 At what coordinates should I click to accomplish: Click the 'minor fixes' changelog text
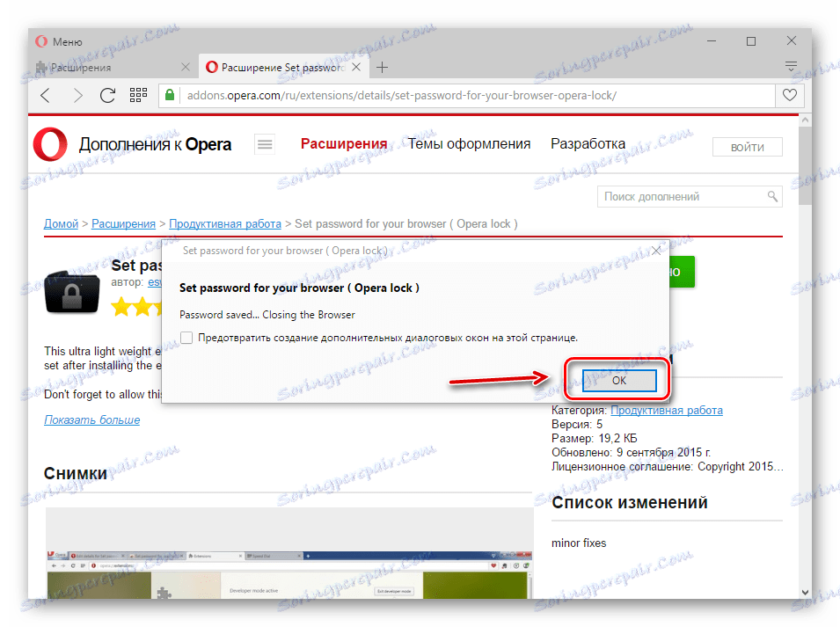click(579, 543)
